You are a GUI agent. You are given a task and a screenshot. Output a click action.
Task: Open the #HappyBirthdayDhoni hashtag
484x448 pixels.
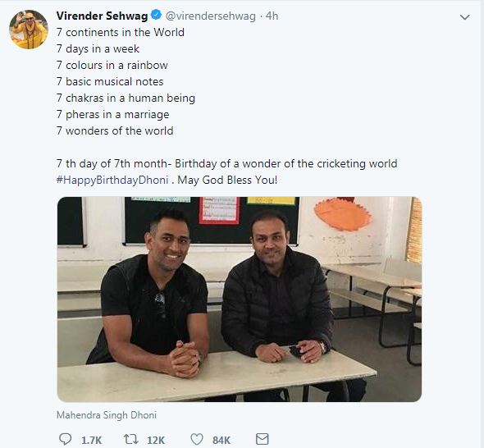click(112, 180)
